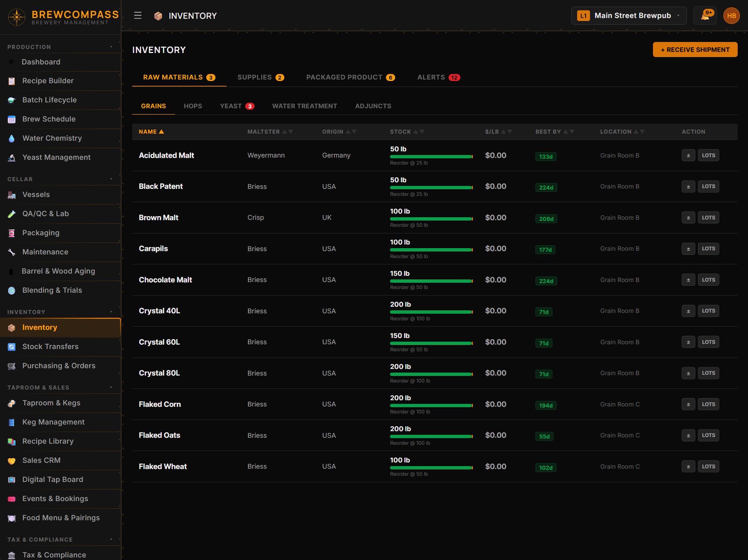
Task: Open Stock Transfers page
Action: pyautogui.click(x=60, y=346)
